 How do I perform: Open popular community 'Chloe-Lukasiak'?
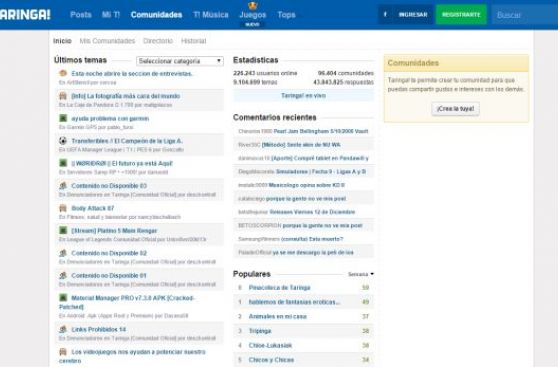pyautogui.click(x=270, y=345)
